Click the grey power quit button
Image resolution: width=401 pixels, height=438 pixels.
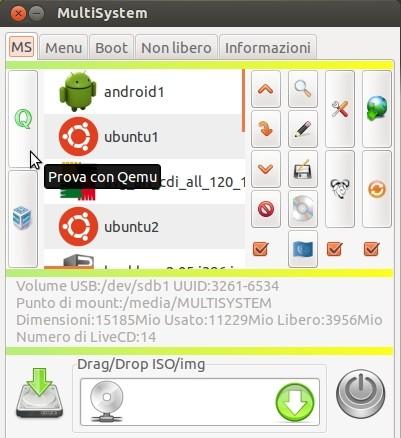(361, 394)
